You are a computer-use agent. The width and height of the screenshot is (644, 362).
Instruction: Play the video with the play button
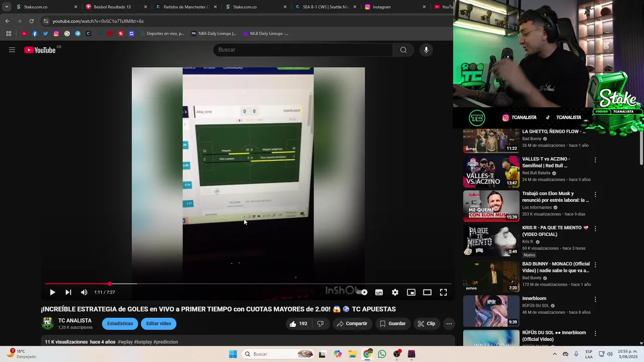click(52, 292)
